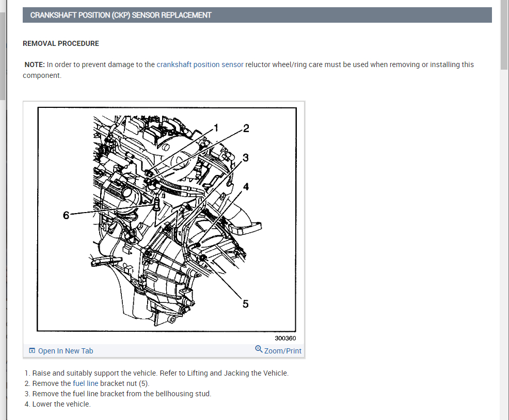This screenshot has width=509, height=420.
Task: Open the crankshaft position sensor link
Action: [x=200, y=64]
